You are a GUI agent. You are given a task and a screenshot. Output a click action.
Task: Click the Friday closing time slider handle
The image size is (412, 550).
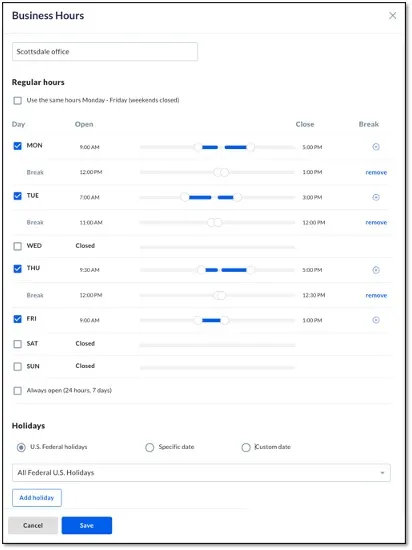point(225,320)
